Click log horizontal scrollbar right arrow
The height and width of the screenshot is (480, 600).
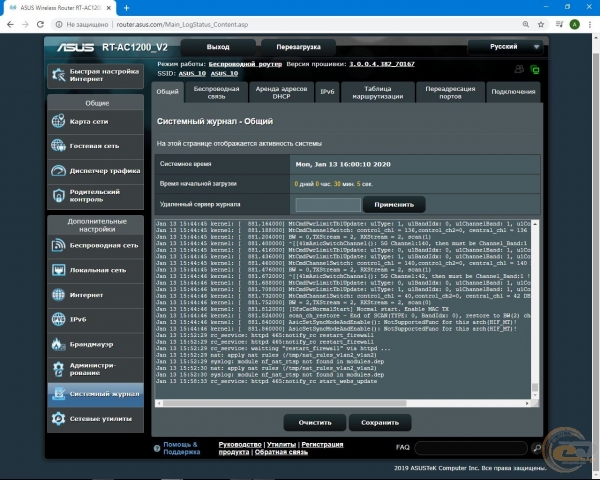click(527, 403)
